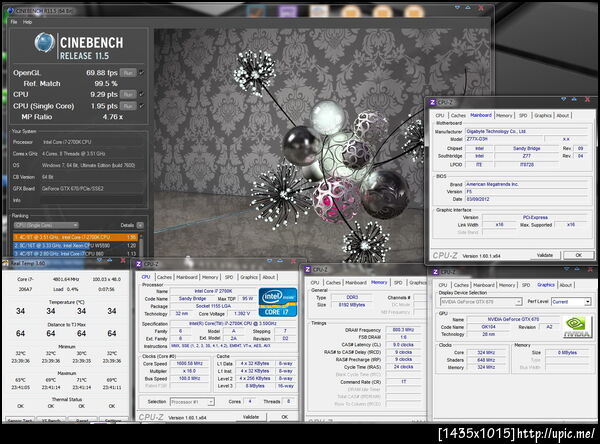
Task: Select Mainboard tab in CPU-Z Memory window
Action: point(356,282)
